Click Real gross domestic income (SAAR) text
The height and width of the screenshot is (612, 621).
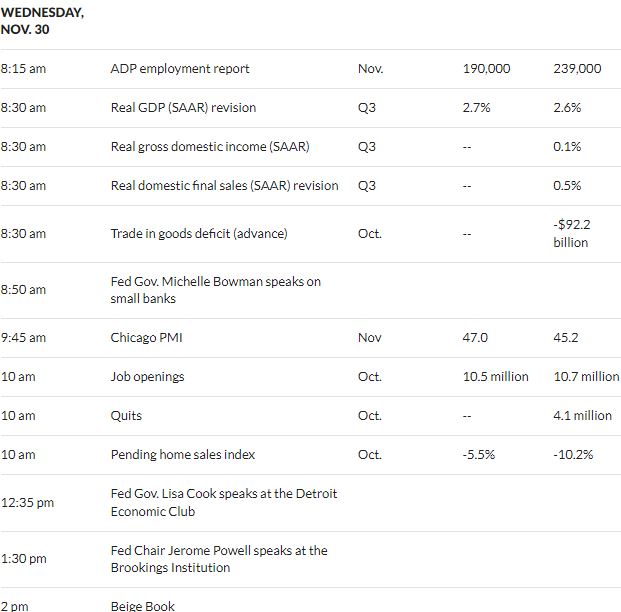(x=210, y=147)
